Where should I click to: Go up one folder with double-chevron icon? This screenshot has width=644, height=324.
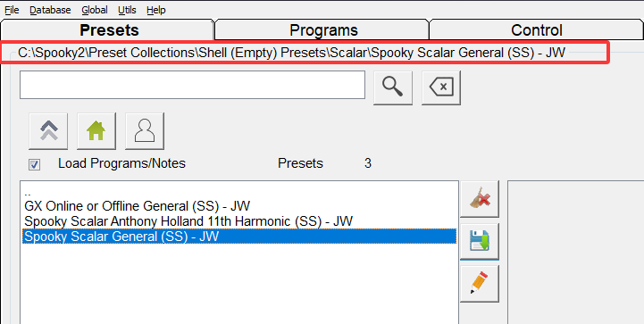click(48, 131)
